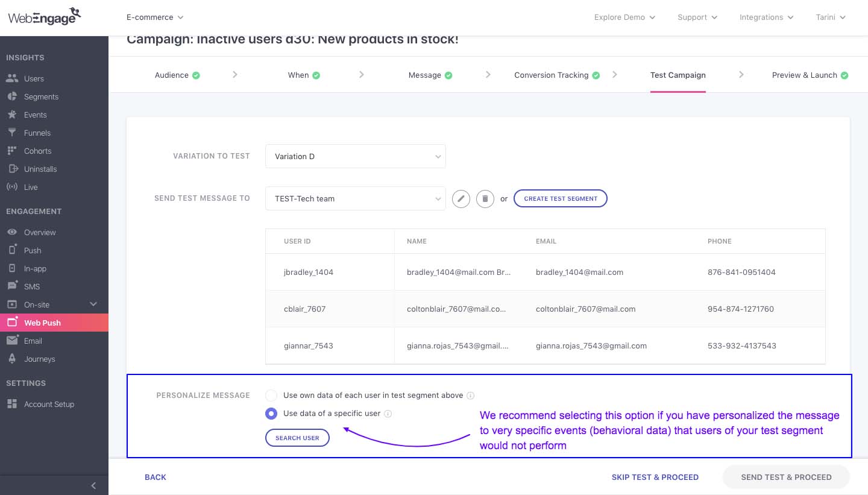Click the USER ID column header
The image size is (868, 495).
297,241
